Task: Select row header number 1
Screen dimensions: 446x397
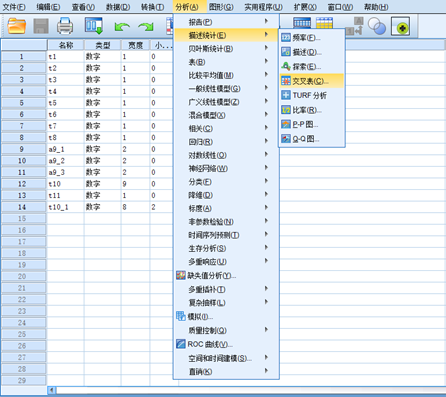Action: (24, 56)
